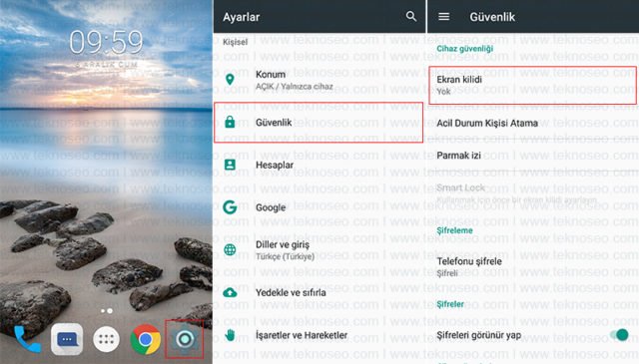Tap the Kişisel section label
The image size is (639, 364).
(x=236, y=42)
